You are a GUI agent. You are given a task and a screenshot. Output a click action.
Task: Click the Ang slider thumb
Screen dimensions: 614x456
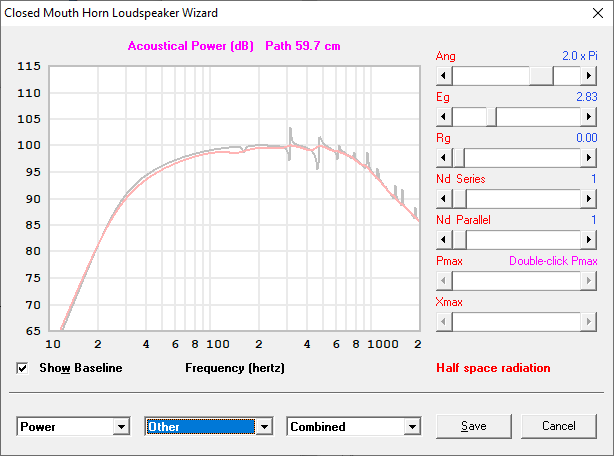(x=541, y=76)
